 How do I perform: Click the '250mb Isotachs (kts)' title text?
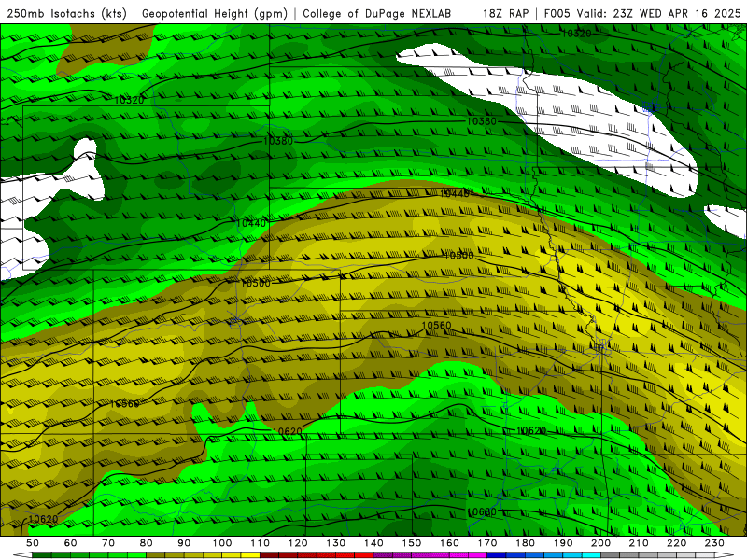[x=66, y=13]
